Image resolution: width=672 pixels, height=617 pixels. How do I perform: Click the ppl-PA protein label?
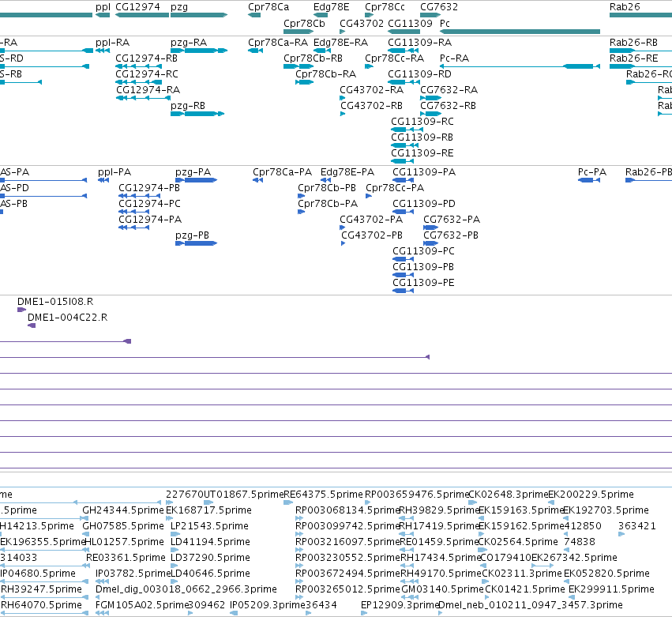point(115,172)
